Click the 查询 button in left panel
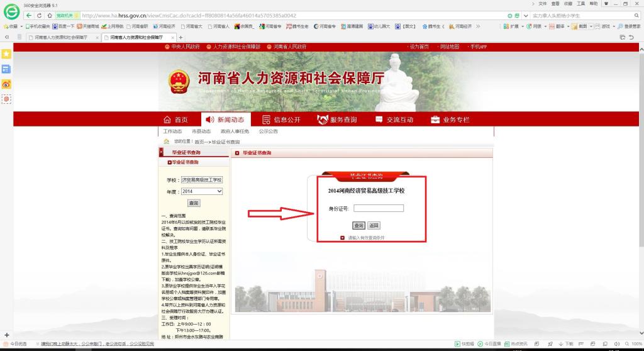The width and height of the screenshot is (644, 351). (x=194, y=203)
